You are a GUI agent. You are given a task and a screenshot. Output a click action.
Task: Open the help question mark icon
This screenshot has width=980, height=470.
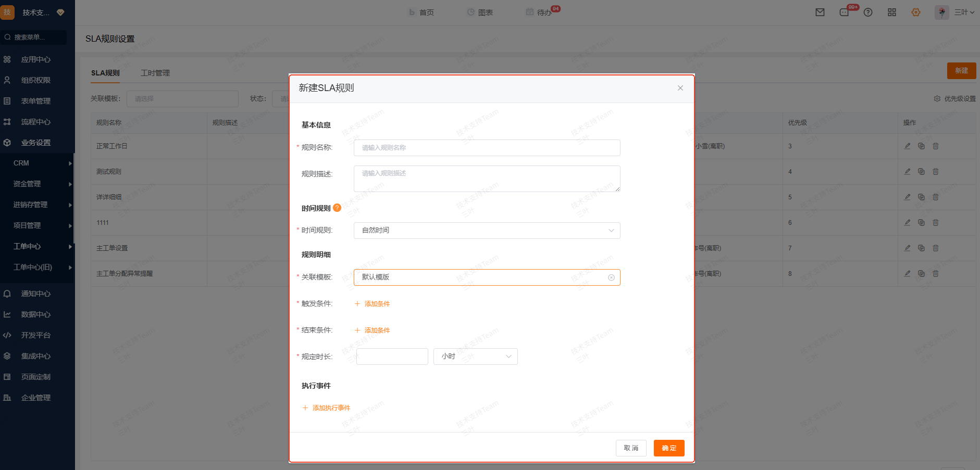click(868, 12)
